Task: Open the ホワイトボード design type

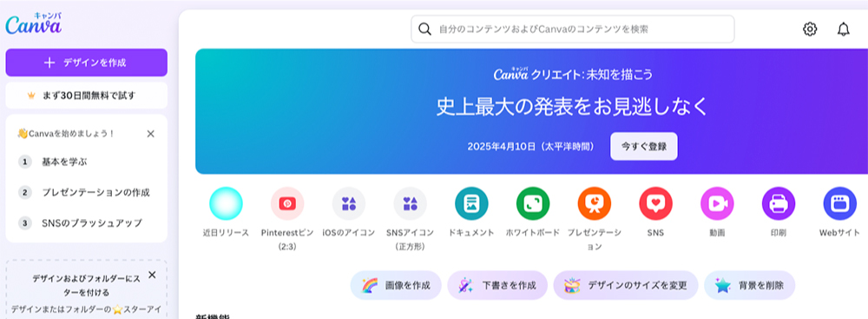Action: tap(533, 203)
